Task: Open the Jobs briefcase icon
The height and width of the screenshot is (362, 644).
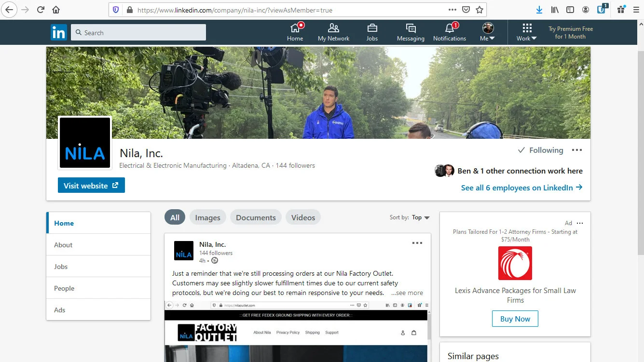Action: 372,32
